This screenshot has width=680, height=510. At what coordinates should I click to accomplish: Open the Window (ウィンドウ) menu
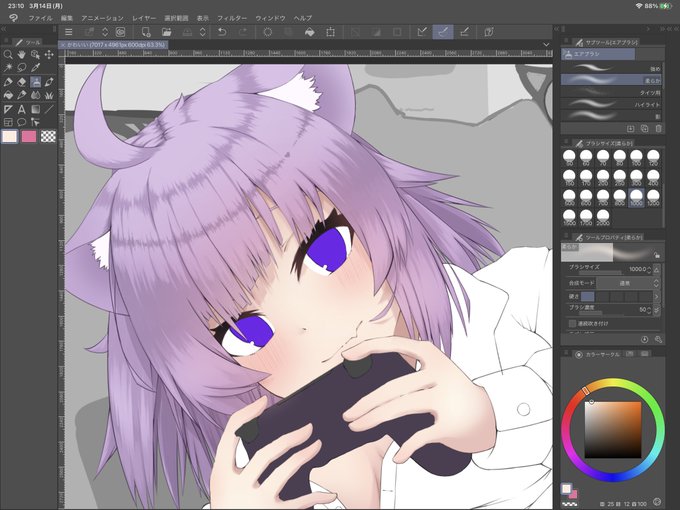[270, 18]
